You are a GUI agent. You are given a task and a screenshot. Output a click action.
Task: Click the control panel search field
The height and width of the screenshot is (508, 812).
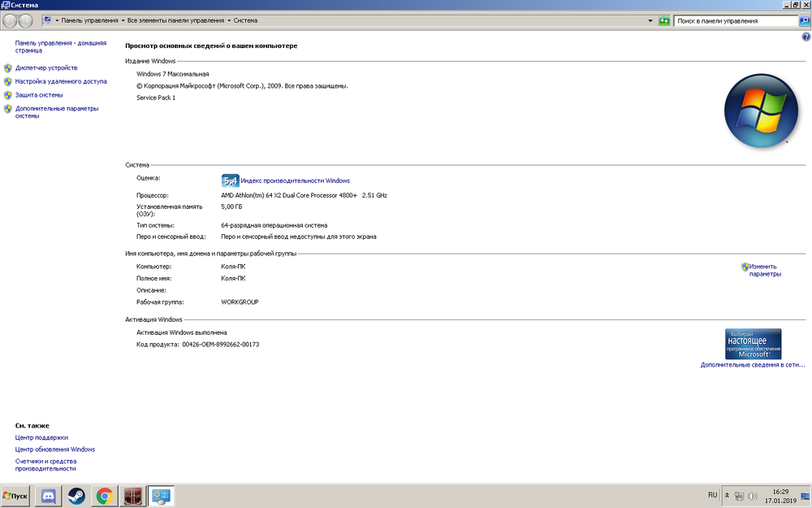pyautogui.click(x=734, y=21)
